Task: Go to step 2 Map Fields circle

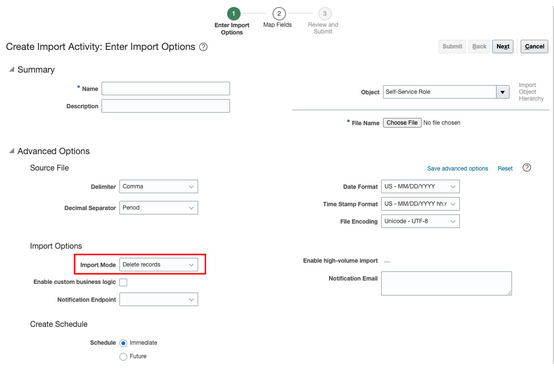Action: coord(279,14)
